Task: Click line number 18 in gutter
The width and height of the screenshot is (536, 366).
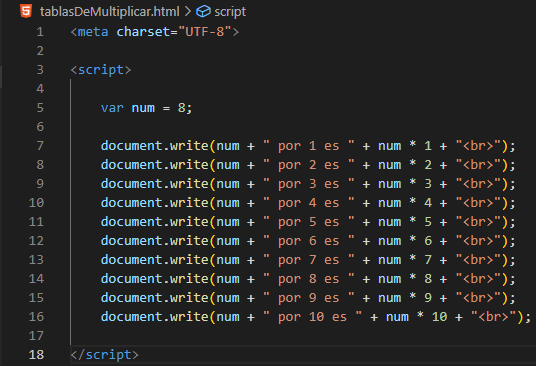Action: tap(36, 354)
